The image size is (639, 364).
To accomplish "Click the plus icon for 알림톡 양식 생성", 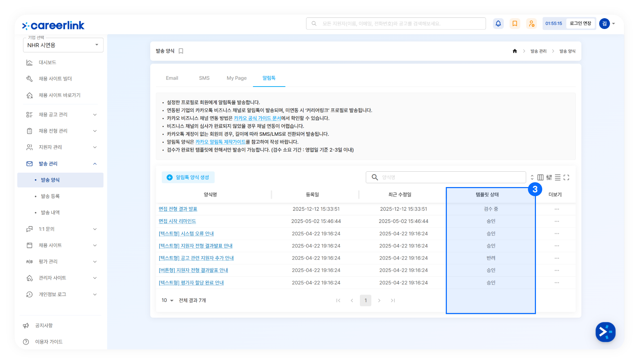I will (x=169, y=177).
